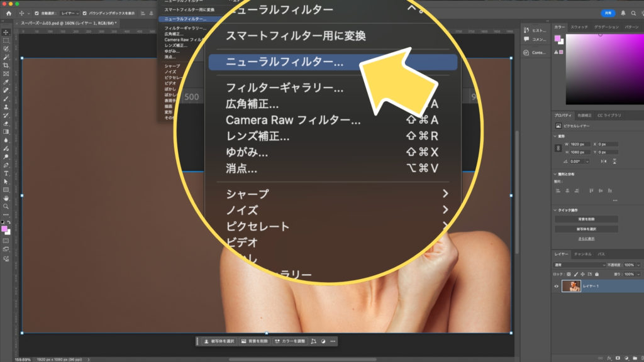Click the pink foreground color swatch in Color panel
This screenshot has height=362, width=644.
click(557, 38)
